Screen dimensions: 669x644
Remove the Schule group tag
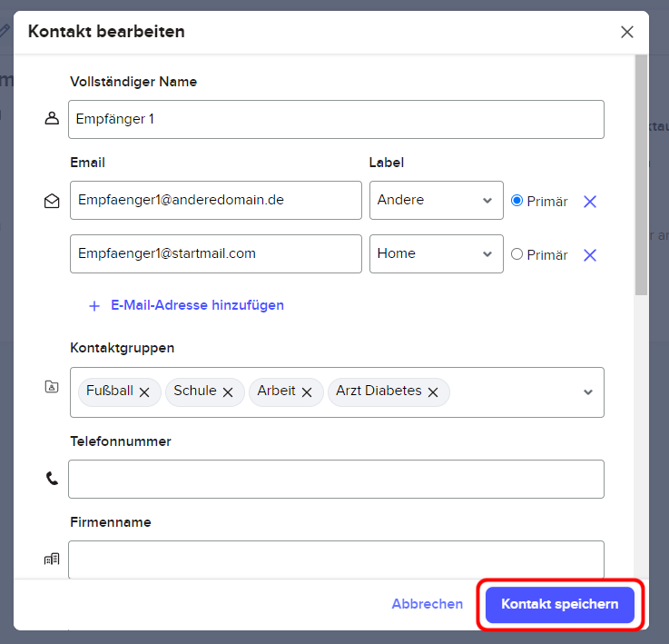click(228, 392)
